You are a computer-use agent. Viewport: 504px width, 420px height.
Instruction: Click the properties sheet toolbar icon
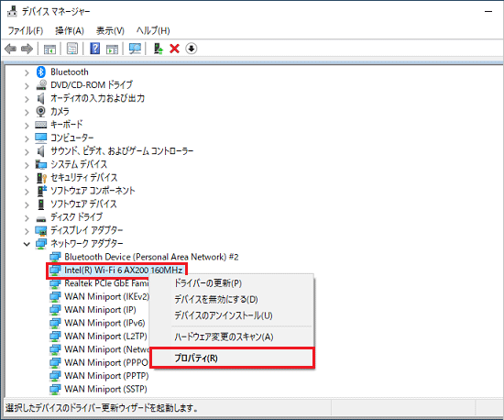[x=72, y=49]
